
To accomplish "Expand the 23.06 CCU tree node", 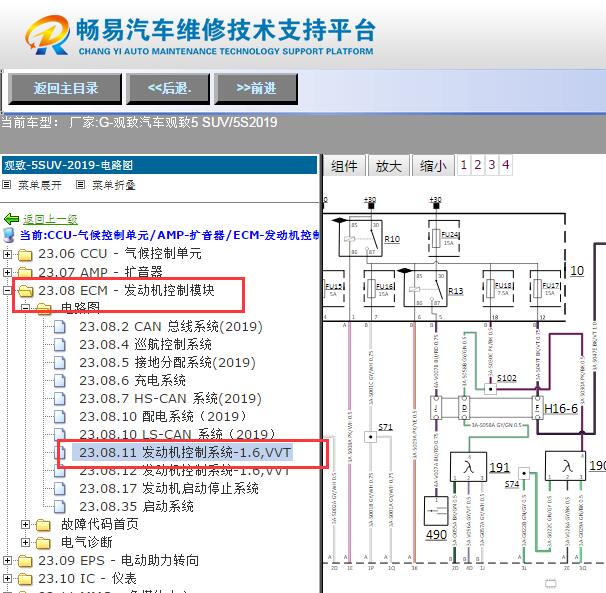I will [7, 254].
